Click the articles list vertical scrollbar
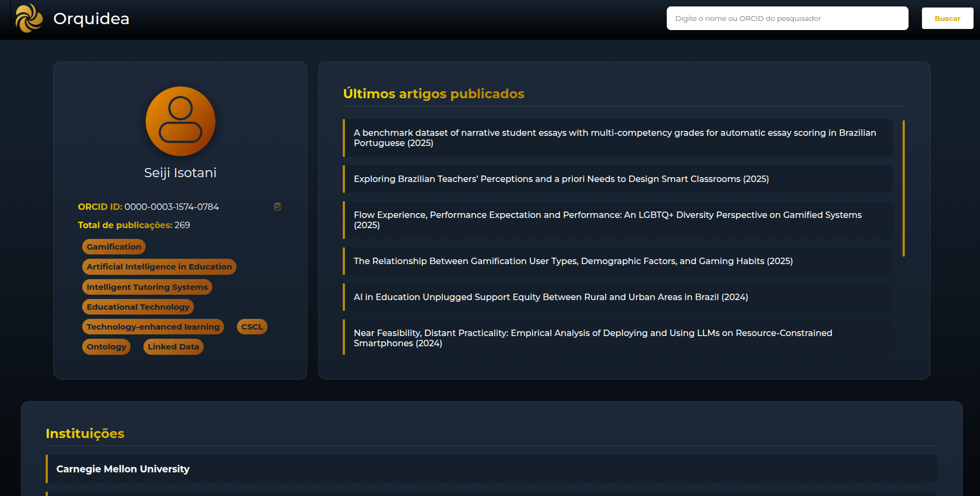980x496 pixels. (904, 188)
